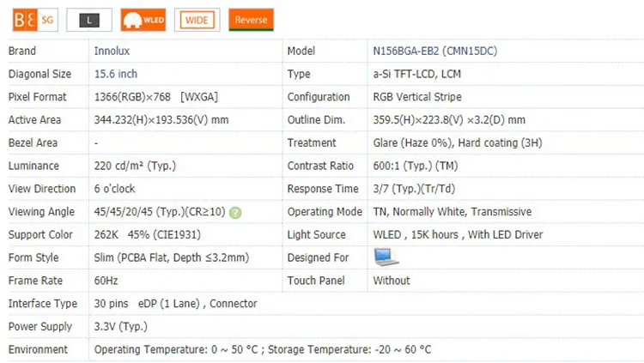Click the Interface Type label
The width and height of the screenshot is (644, 363).
pos(43,304)
